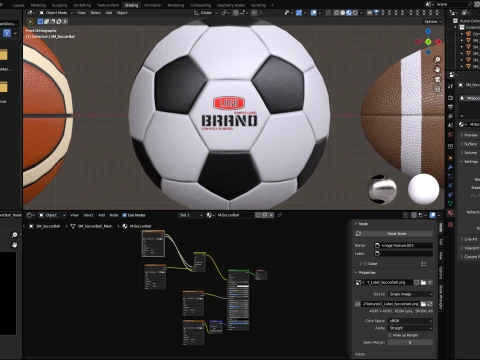Open the 3D viewport editor type menu
Viewport: 480px width, 360px height.
point(31,13)
